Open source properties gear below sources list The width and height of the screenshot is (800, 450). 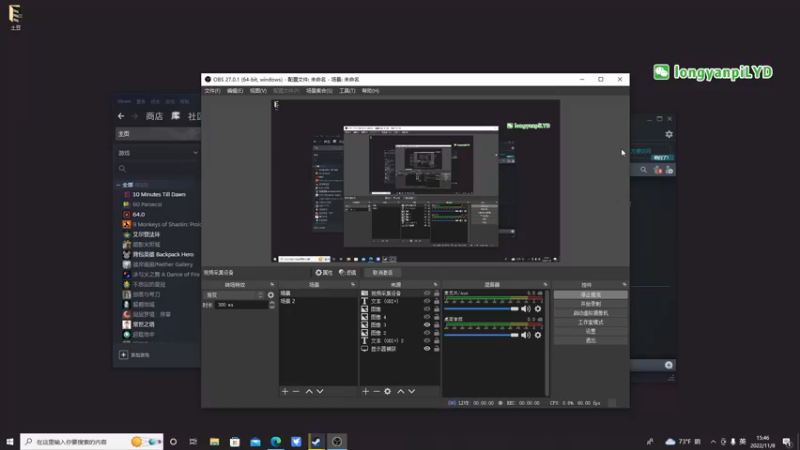(388, 391)
